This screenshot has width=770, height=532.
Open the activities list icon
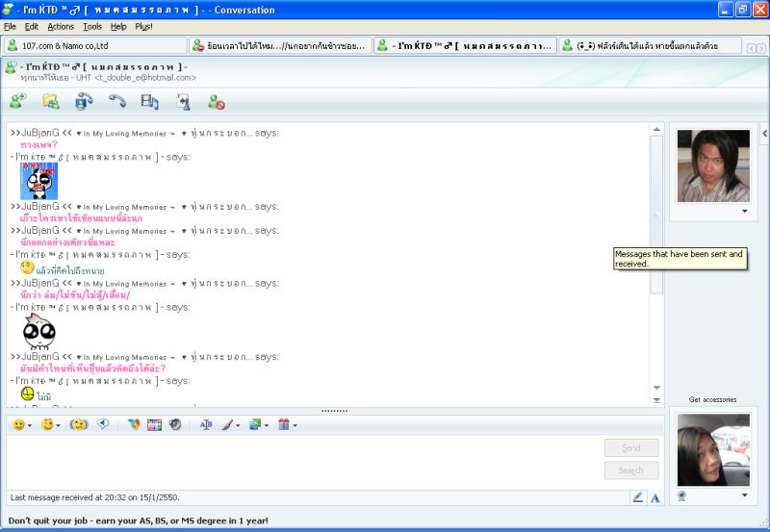150,102
